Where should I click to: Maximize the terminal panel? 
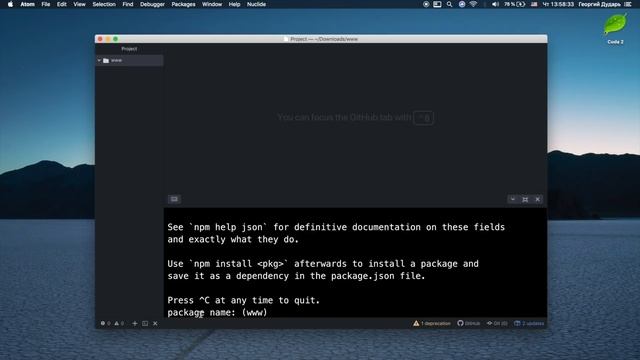(525, 199)
